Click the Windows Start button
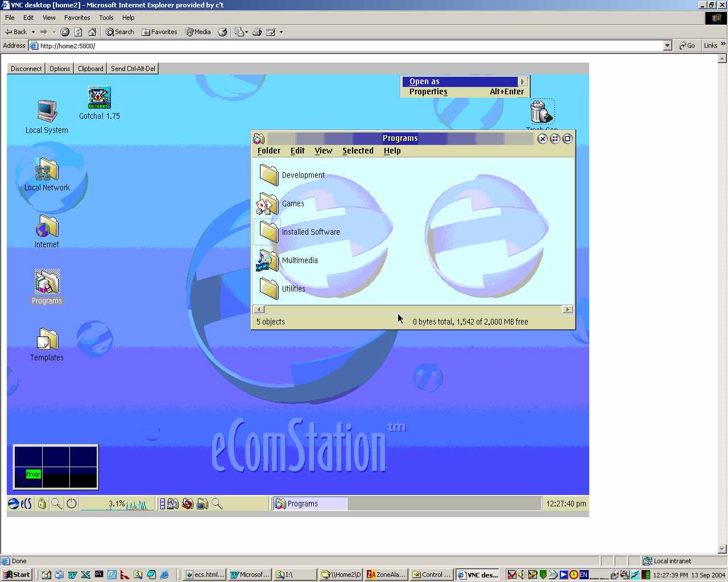 (16, 575)
